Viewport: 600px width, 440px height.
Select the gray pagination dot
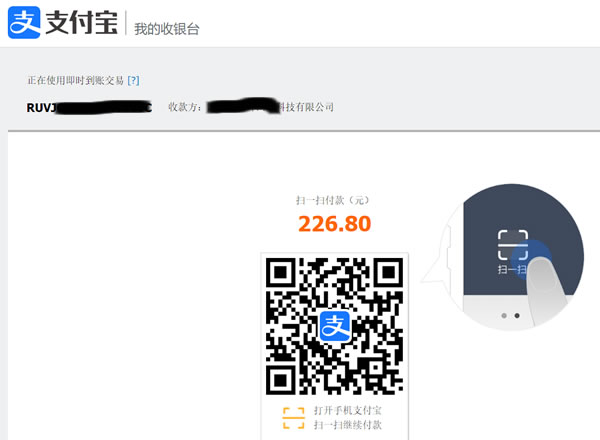coord(504,316)
